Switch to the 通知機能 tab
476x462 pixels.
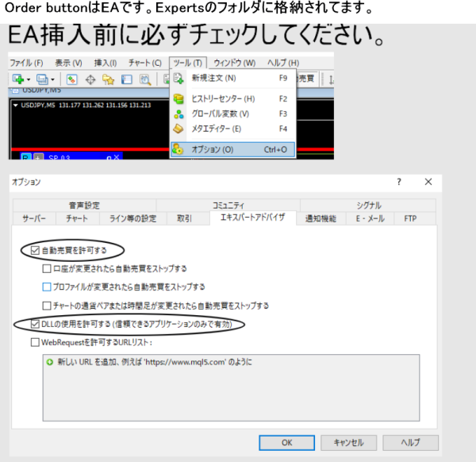321,218
